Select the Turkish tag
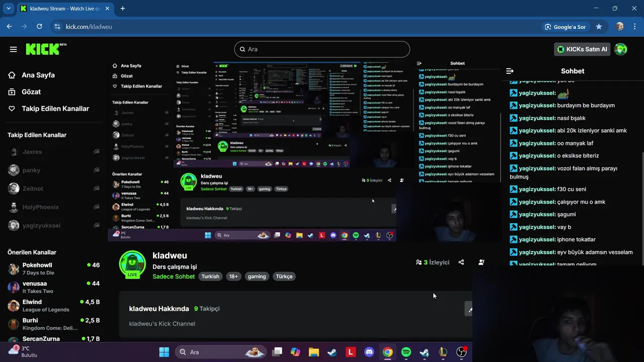The width and height of the screenshot is (644, 362). pos(210,277)
